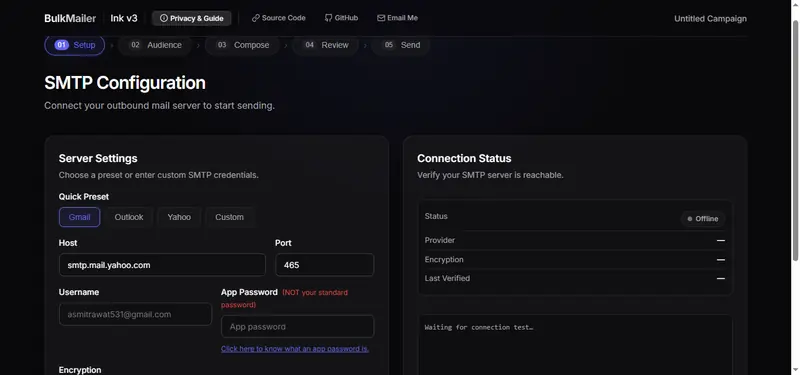Choose the Yahoo quick preset
Screen dimensions: 800x375
tap(179, 217)
